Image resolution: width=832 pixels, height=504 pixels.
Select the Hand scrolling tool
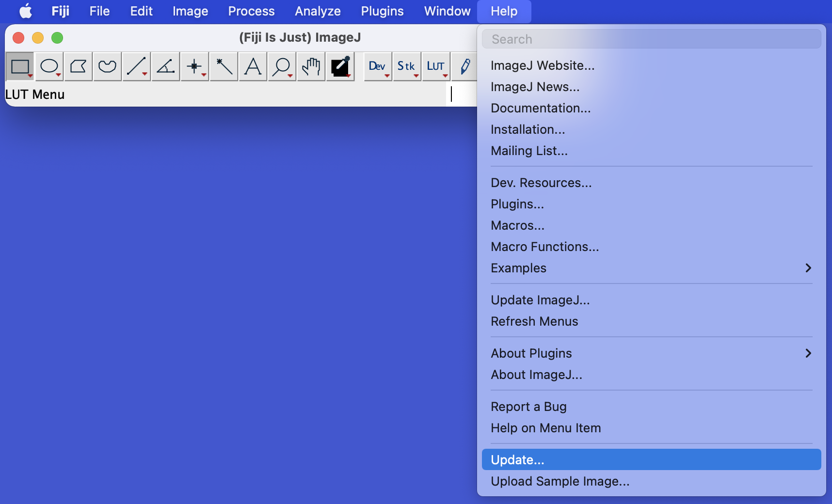[x=311, y=66]
